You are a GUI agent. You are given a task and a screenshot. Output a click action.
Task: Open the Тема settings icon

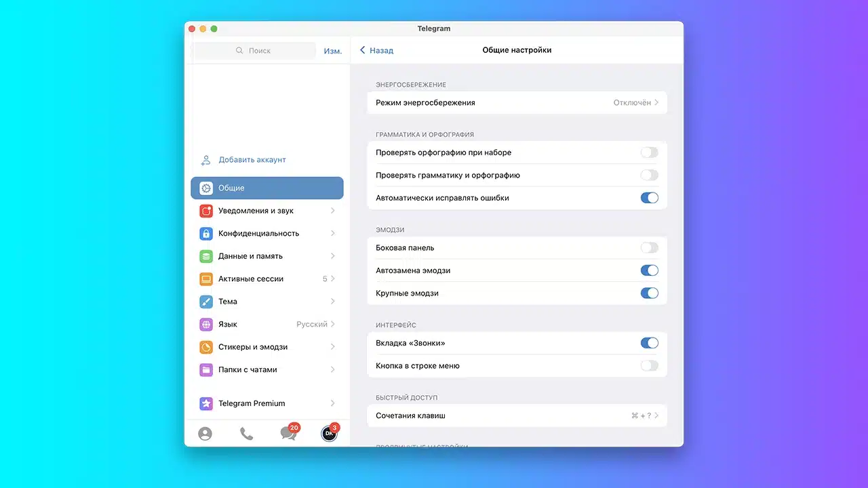tap(205, 301)
